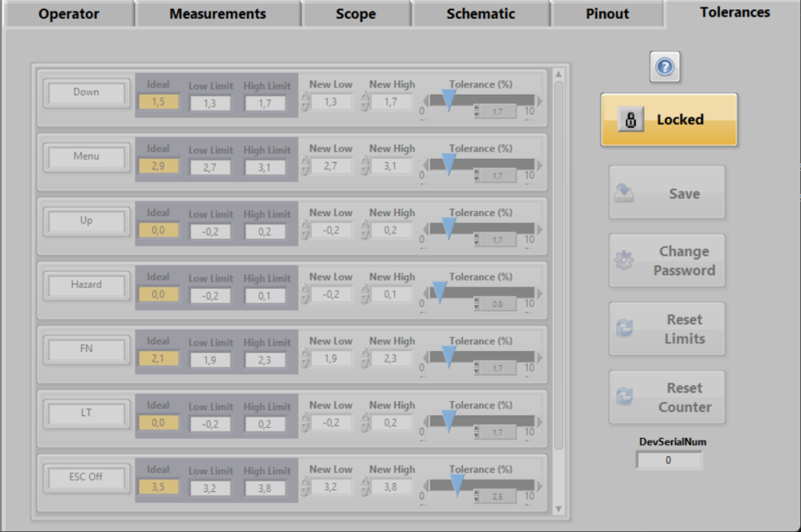This screenshot has height=532, width=801.
Task: Click the Save disk icon
Action: (624, 193)
